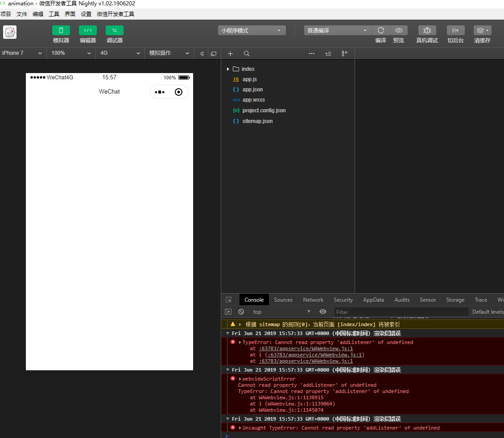This screenshot has width=504, height=438.
Task: Switch to the Sensor tab
Action: [x=427, y=299]
